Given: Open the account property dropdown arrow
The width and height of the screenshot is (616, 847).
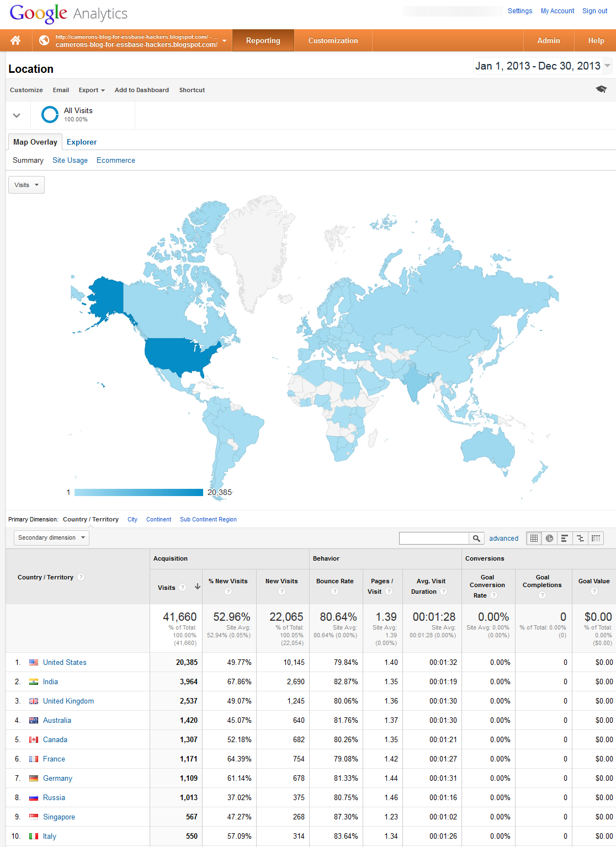Looking at the screenshot, I should pos(224,41).
